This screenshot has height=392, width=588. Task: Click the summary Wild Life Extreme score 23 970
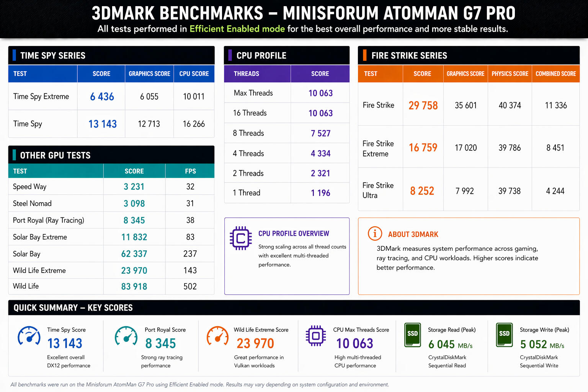[x=255, y=344]
